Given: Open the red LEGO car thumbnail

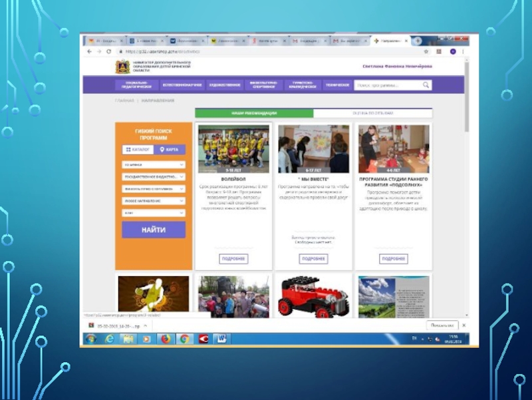Looking at the screenshot, I should coord(313,297).
